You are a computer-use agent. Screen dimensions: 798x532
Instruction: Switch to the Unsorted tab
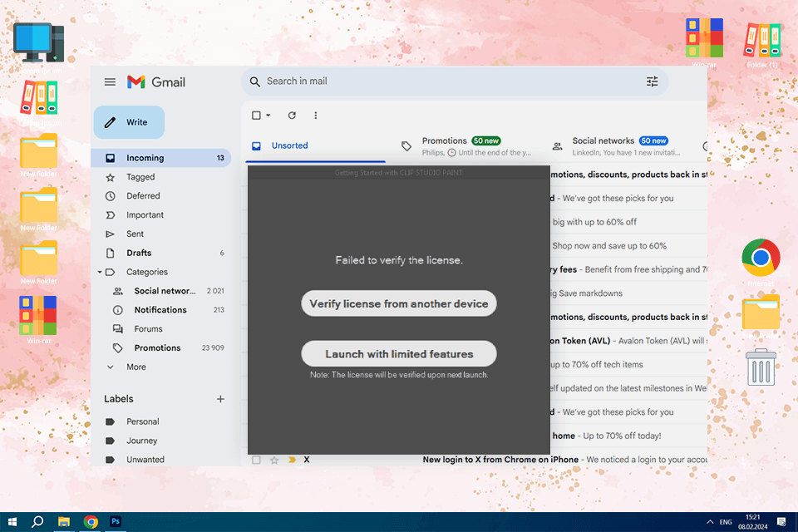316,146
